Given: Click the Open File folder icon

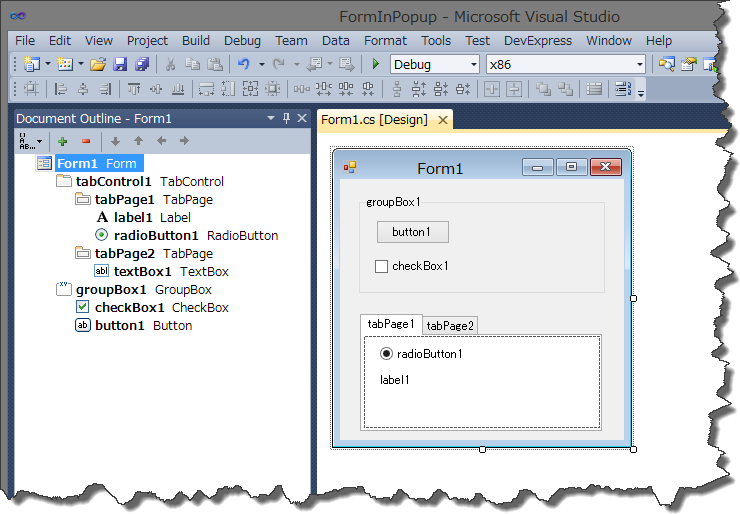Looking at the screenshot, I should [98, 64].
